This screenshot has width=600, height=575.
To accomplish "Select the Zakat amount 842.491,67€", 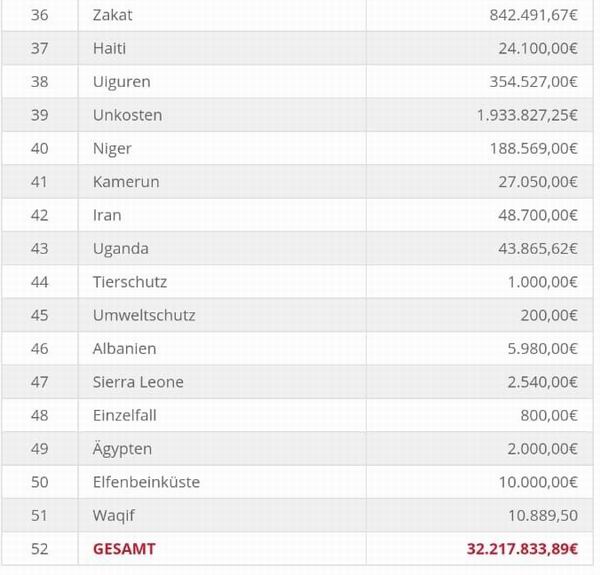I will click(534, 14).
